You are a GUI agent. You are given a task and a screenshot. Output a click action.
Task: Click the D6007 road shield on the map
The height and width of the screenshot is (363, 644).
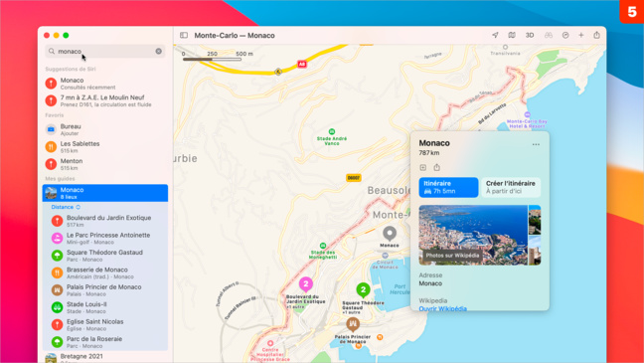(354, 178)
